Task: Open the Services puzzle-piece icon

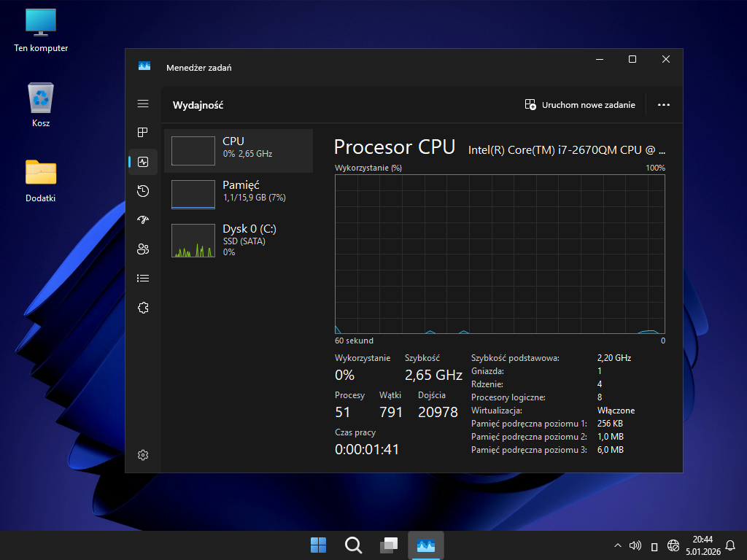Action: tap(143, 308)
